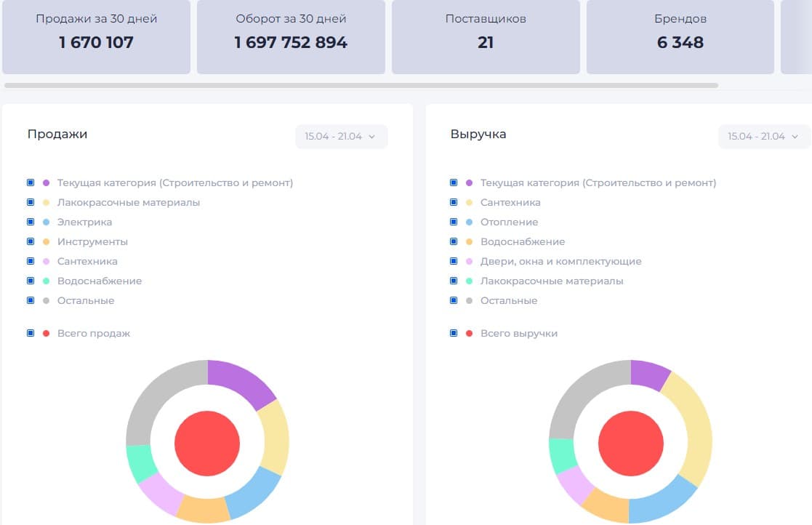Click red center circle of Продажи donut
This screenshot has height=525, width=812.
coord(207,443)
